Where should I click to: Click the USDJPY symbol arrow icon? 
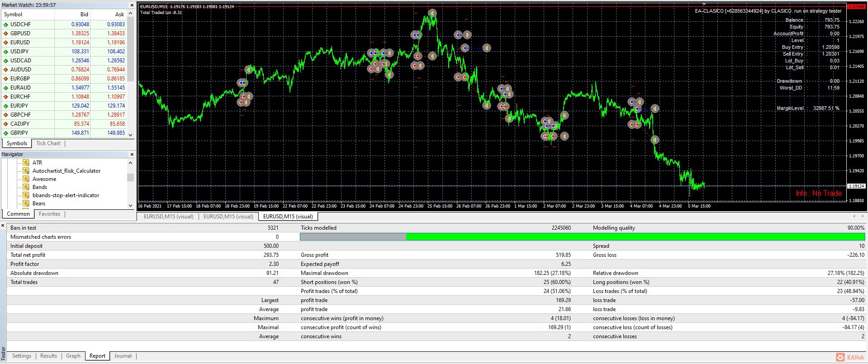pyautogui.click(x=6, y=52)
